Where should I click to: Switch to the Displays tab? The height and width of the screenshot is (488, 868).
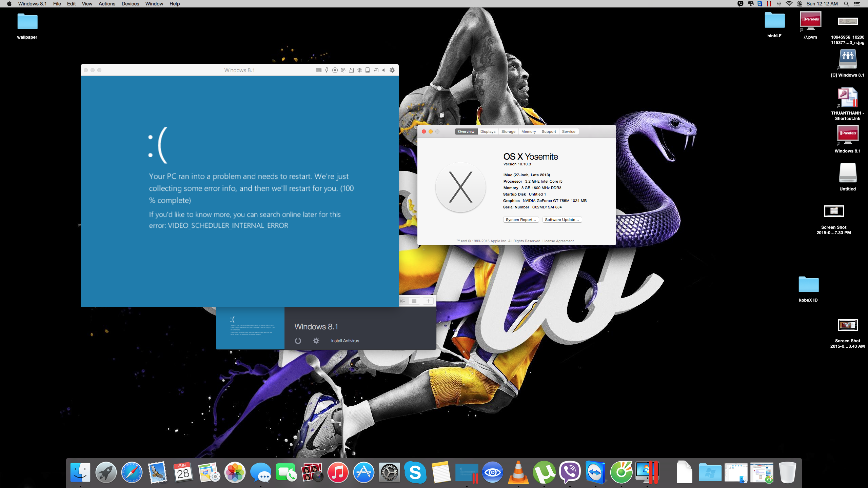pos(488,131)
